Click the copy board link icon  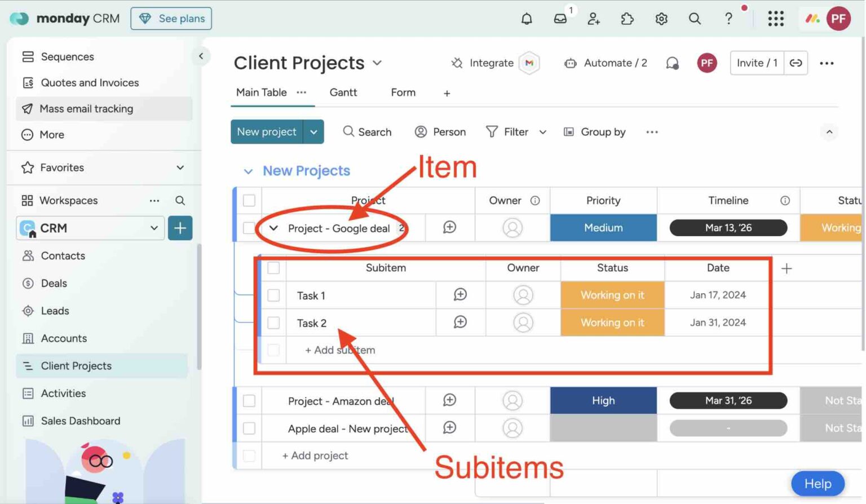[x=796, y=63]
